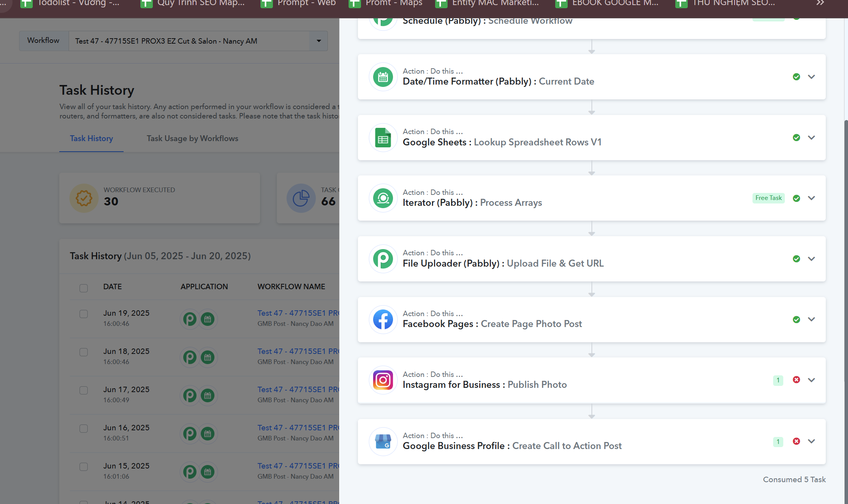The height and width of the screenshot is (504, 848).
Task: Click the Free Task badge on Iterator
Action: point(768,198)
